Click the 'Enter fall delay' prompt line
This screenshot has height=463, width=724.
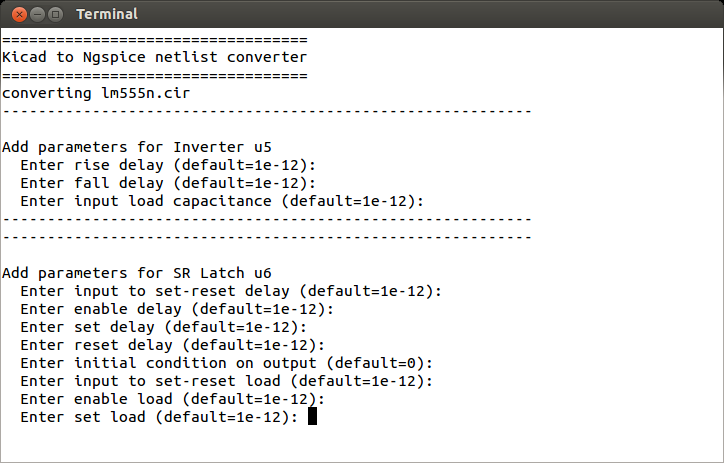[168, 183]
